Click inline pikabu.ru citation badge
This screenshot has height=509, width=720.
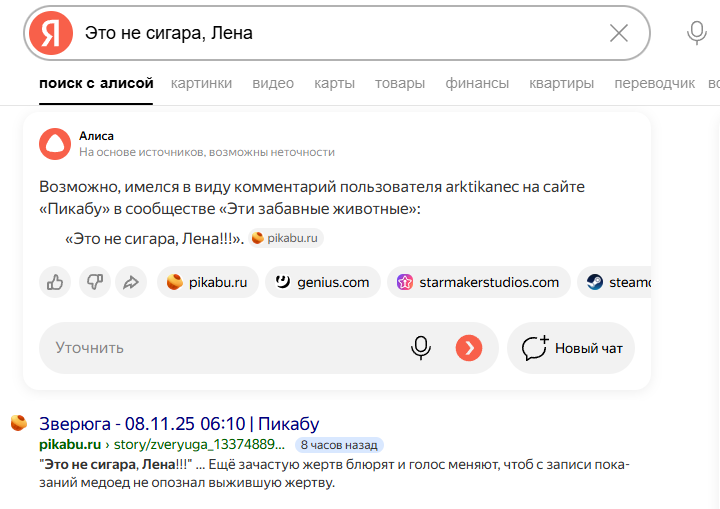286,238
